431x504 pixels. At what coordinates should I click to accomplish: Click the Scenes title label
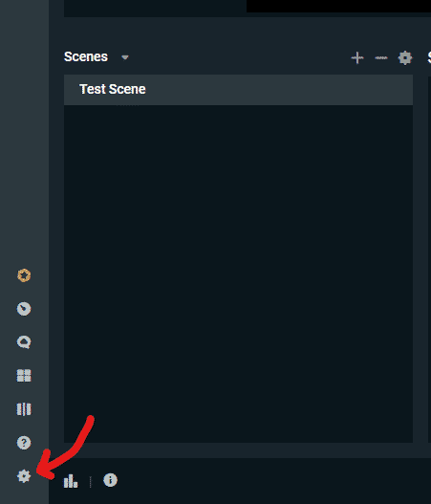tap(86, 56)
